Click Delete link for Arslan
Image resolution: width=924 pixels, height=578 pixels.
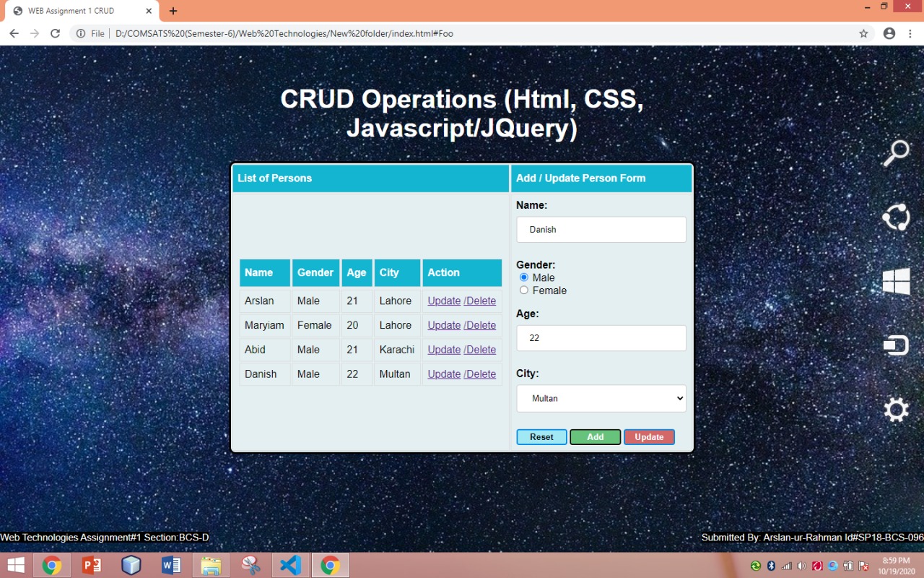pos(480,301)
